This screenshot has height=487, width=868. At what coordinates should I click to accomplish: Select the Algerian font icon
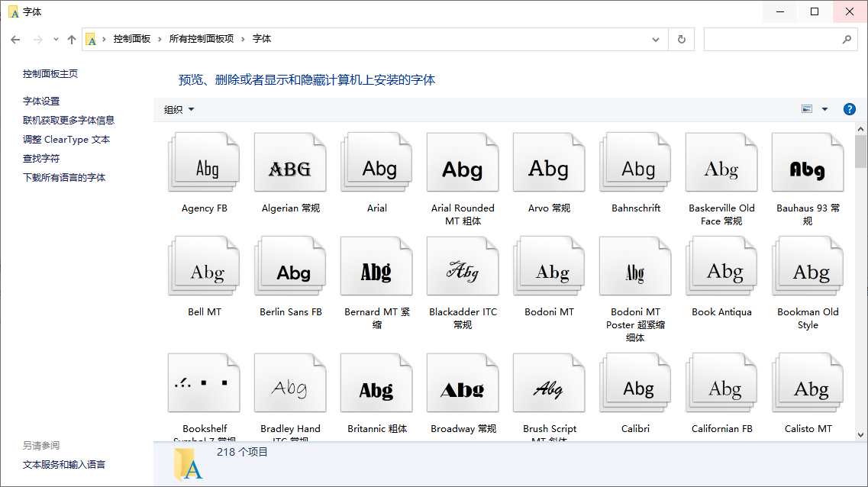[x=290, y=162]
